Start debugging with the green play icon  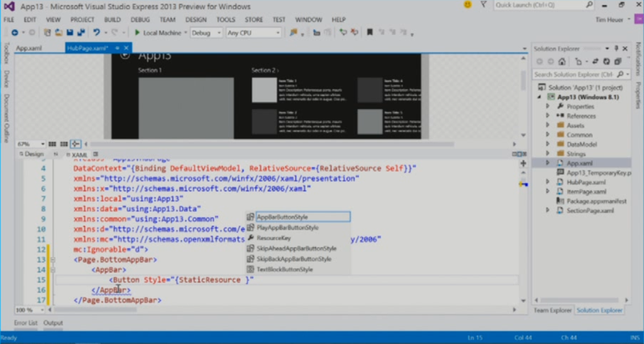pos(137,33)
